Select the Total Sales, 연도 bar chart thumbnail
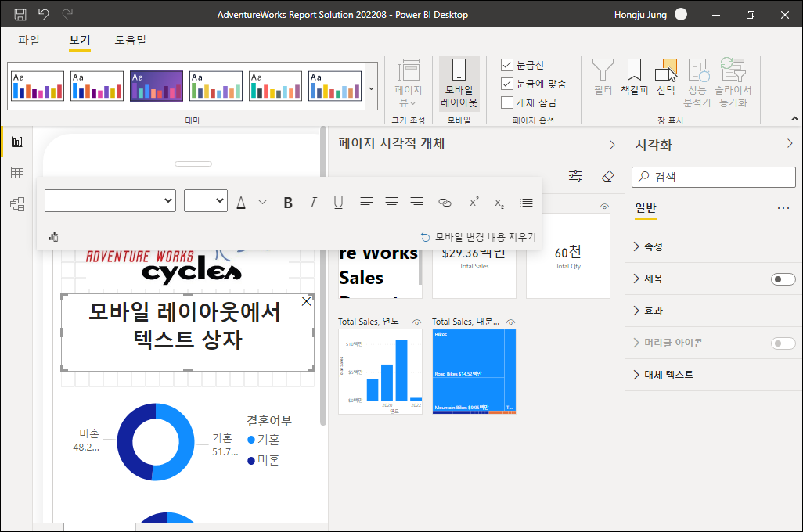Image resolution: width=803 pixels, height=532 pixels. click(380, 372)
